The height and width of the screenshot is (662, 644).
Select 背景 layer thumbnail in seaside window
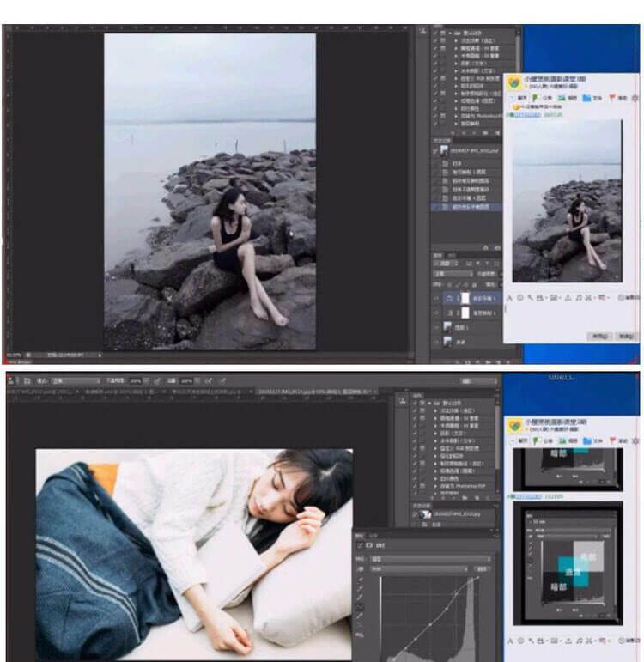point(447,342)
